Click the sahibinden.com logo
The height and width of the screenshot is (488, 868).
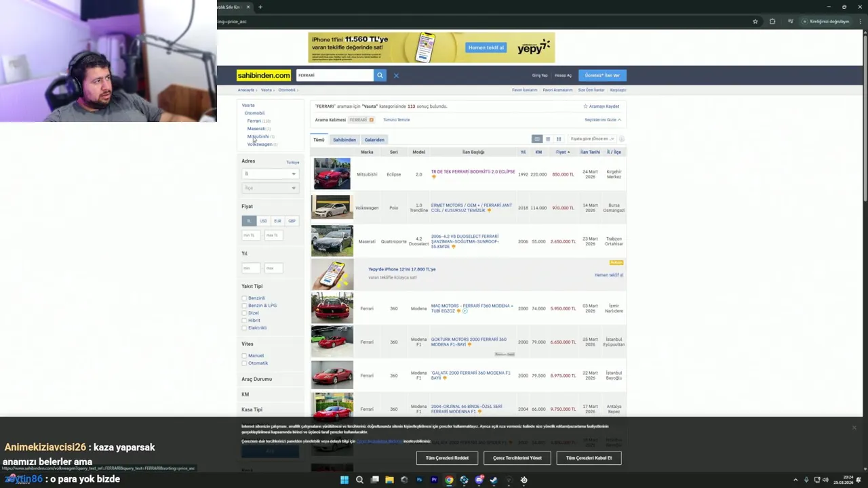point(264,75)
